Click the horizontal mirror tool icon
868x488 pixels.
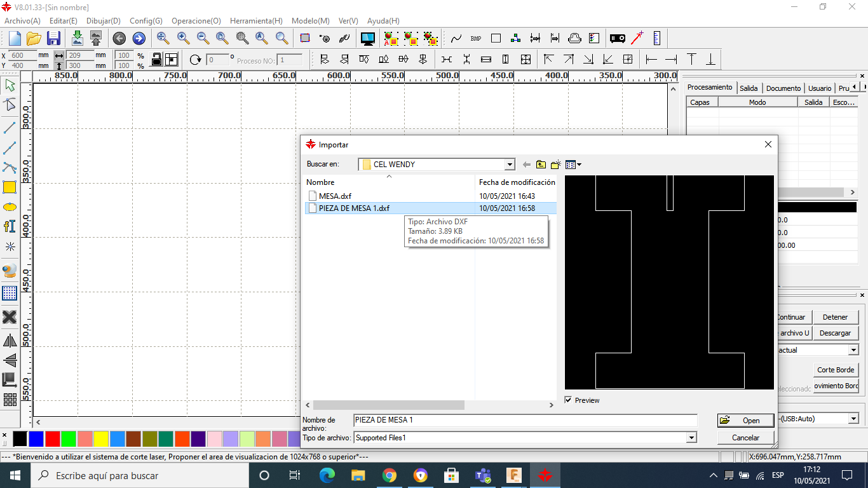tap(10, 341)
